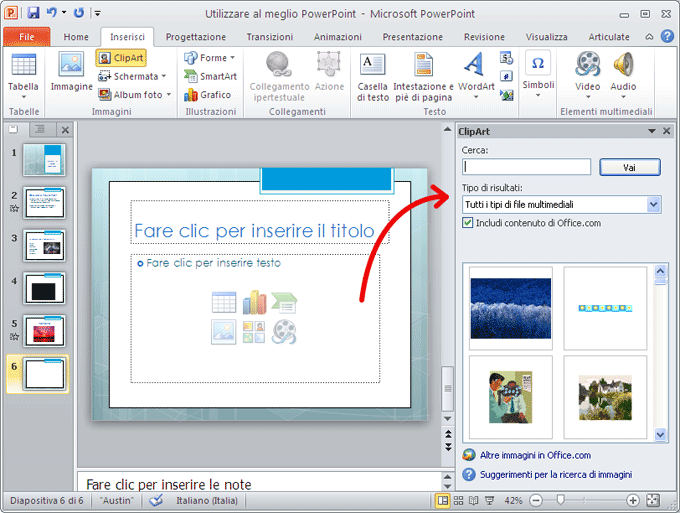
Task: Show the Outline tab in left pane
Action: coord(40,129)
